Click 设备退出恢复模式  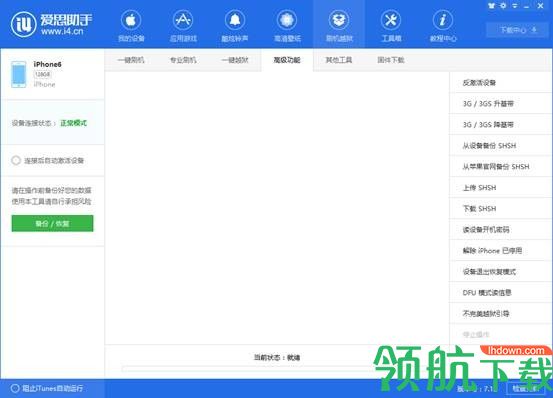(501, 271)
